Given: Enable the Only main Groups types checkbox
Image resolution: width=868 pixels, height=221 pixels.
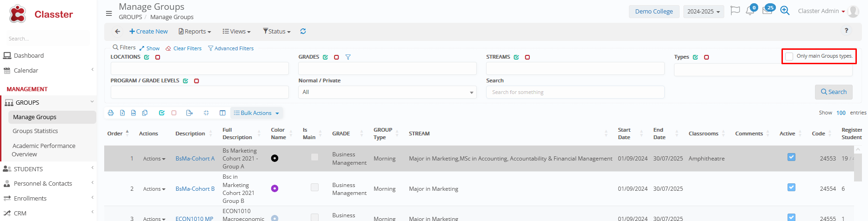Looking at the screenshot, I should click(789, 56).
